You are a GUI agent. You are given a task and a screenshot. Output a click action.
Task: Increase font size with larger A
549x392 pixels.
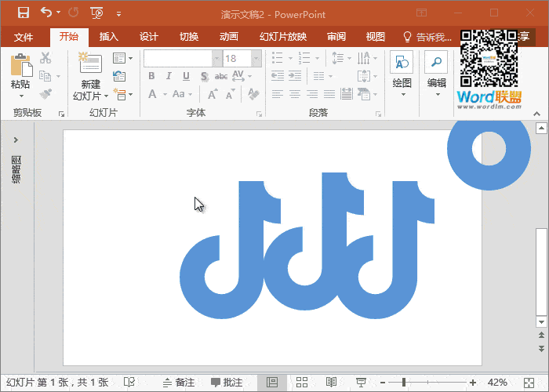[213, 94]
